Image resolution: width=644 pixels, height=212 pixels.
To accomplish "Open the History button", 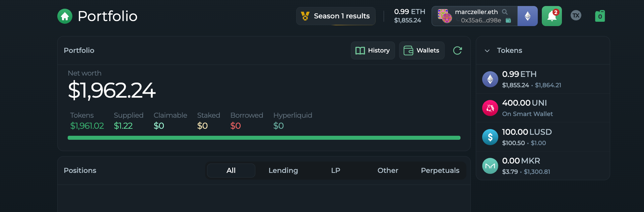I will point(373,50).
